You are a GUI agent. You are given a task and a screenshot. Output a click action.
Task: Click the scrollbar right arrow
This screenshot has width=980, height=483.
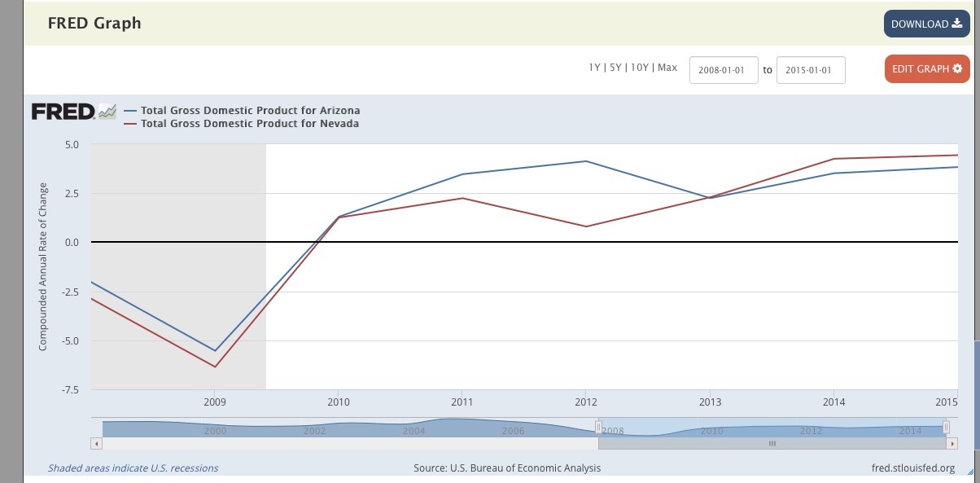point(952,444)
